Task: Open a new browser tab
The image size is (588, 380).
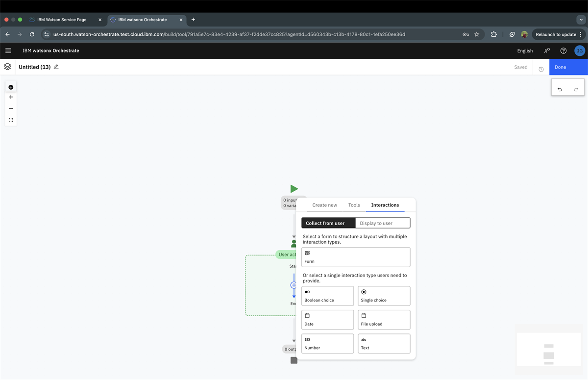Action: (x=193, y=20)
